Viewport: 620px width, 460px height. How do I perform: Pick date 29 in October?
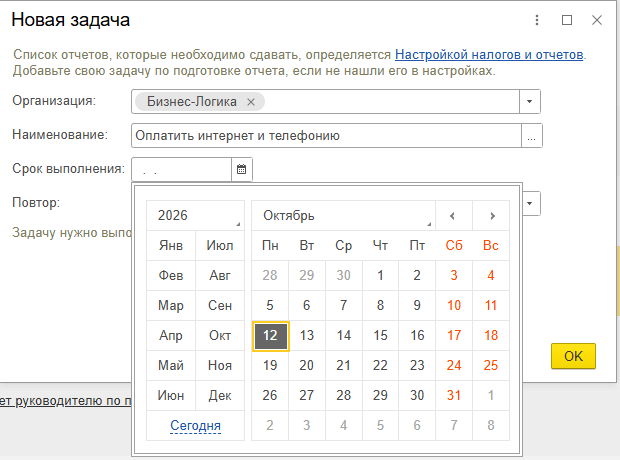tap(380, 396)
